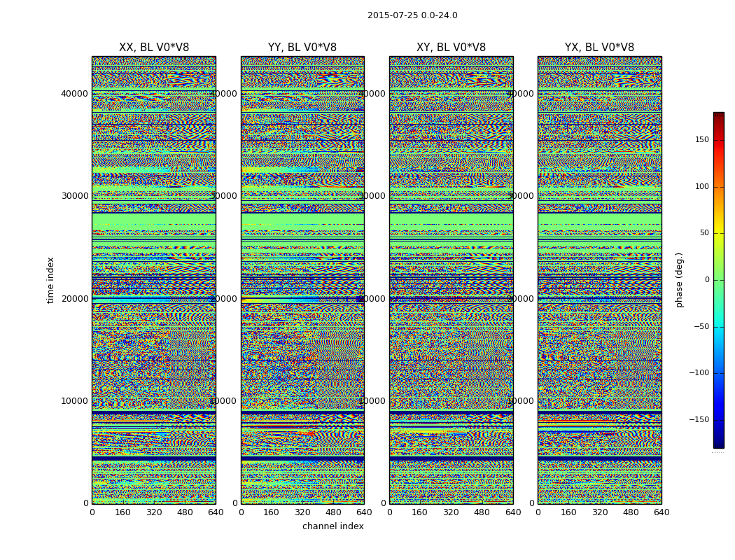Click the YY phase waterfall plot

pos(302,280)
